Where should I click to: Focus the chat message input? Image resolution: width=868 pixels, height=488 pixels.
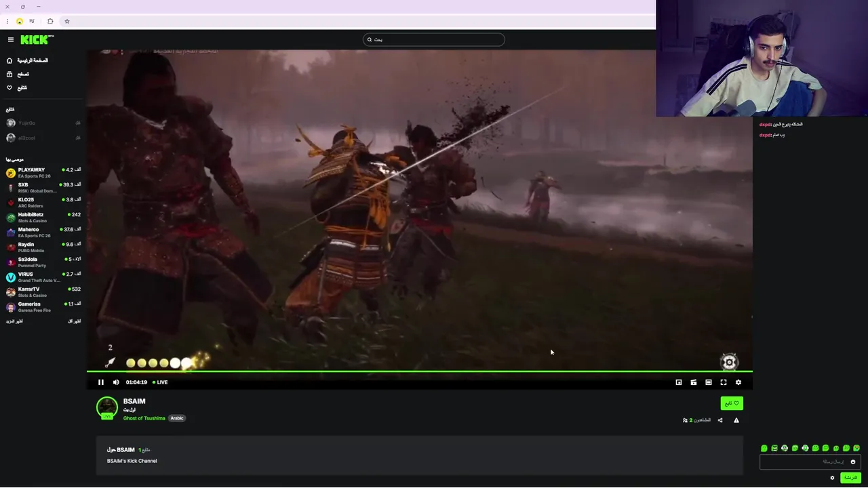pyautogui.click(x=810, y=462)
